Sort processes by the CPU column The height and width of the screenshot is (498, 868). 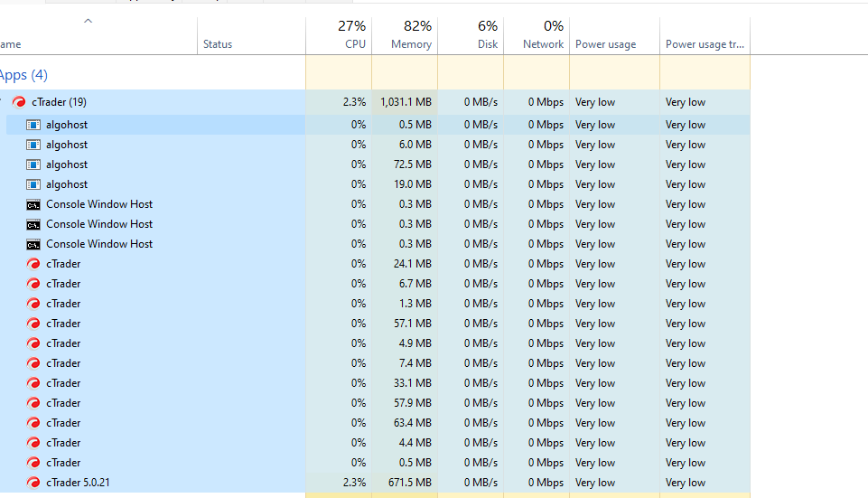coord(339,36)
